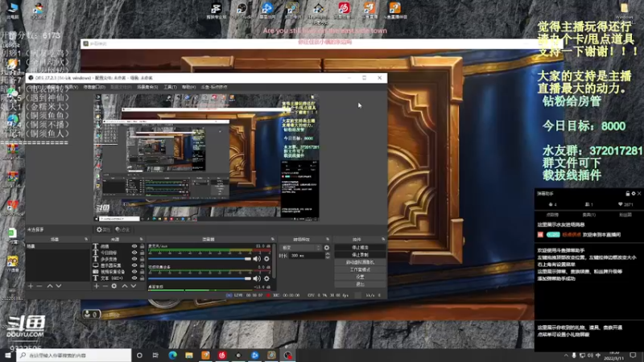Click the Windows taskbar search box

[74, 355]
